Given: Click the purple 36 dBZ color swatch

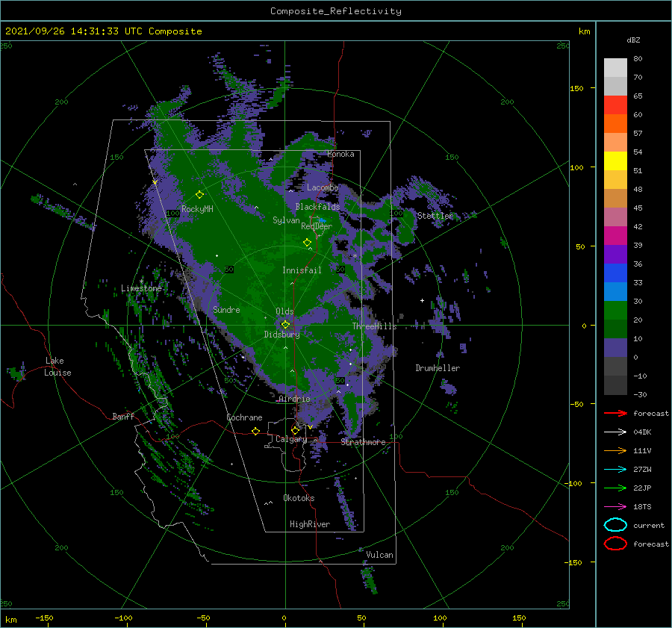Looking at the screenshot, I should tap(615, 254).
